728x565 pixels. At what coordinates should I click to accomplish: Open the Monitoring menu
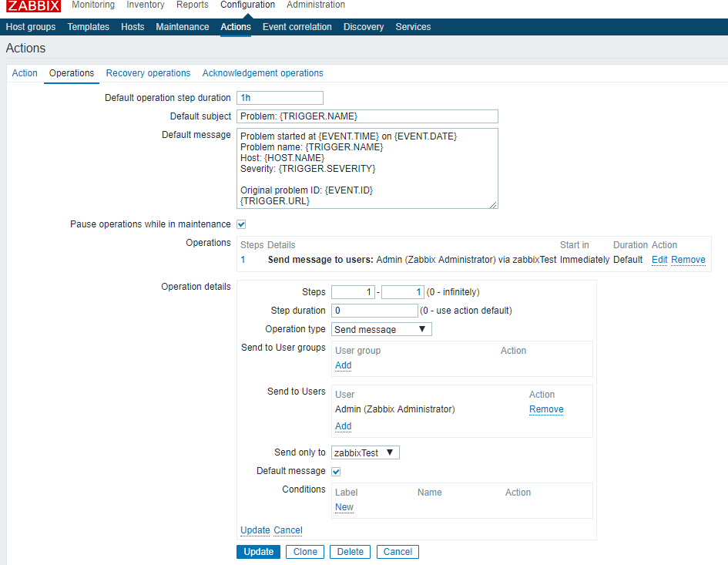click(x=93, y=5)
